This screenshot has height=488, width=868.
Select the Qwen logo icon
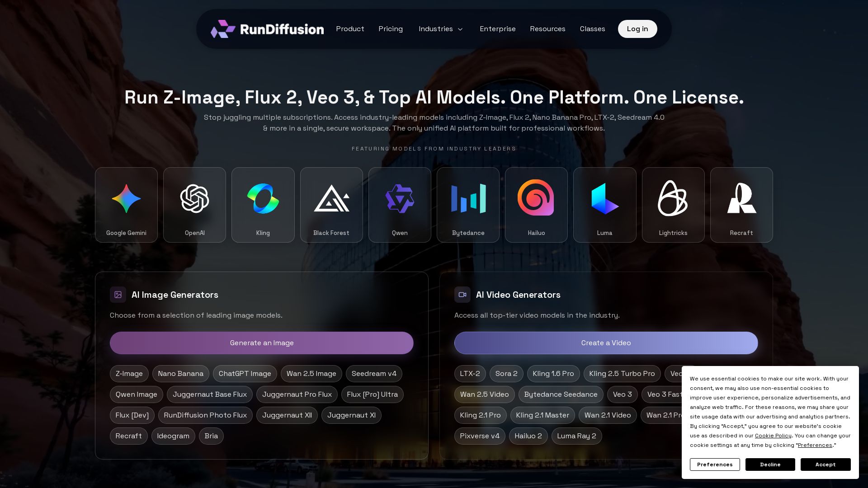tap(400, 199)
